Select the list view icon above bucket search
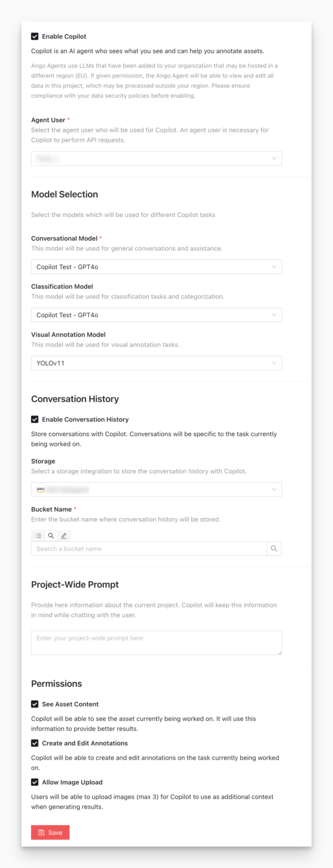The height and width of the screenshot is (868, 333). tap(38, 535)
